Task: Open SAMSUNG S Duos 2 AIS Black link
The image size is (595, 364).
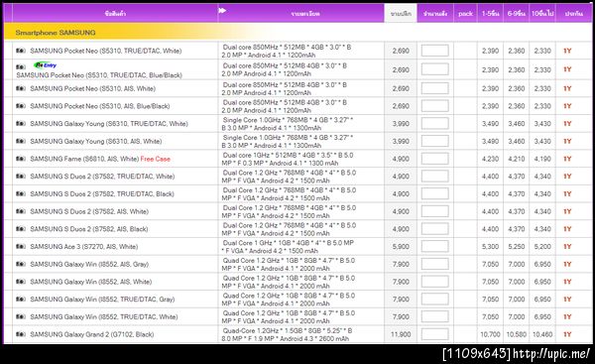Action: (x=89, y=229)
